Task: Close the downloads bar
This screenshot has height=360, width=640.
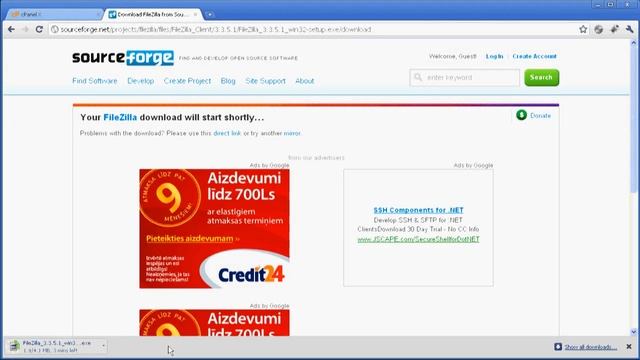Action: click(629, 347)
